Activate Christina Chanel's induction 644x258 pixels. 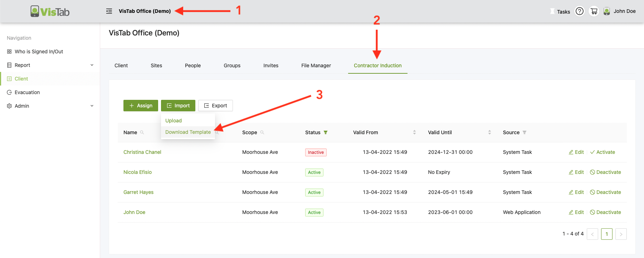click(602, 152)
